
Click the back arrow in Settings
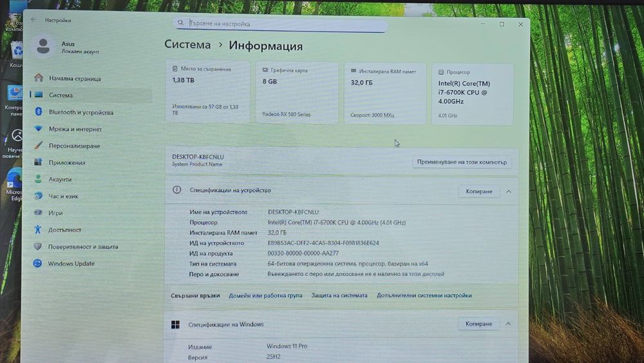33,20
